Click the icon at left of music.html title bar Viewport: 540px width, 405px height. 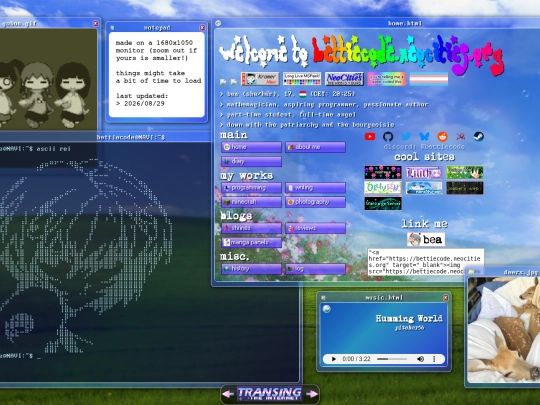323,297
